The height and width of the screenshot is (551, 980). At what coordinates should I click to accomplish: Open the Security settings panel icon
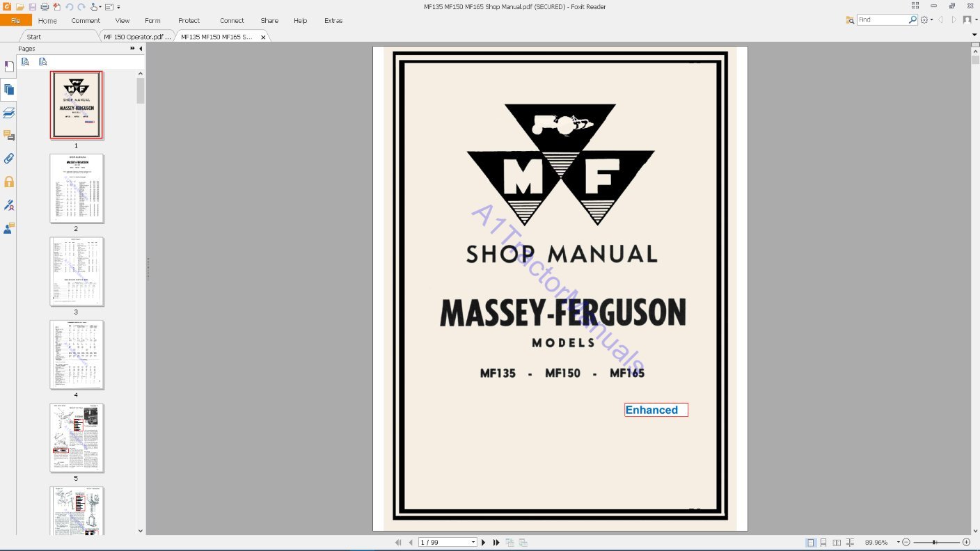coord(8,181)
